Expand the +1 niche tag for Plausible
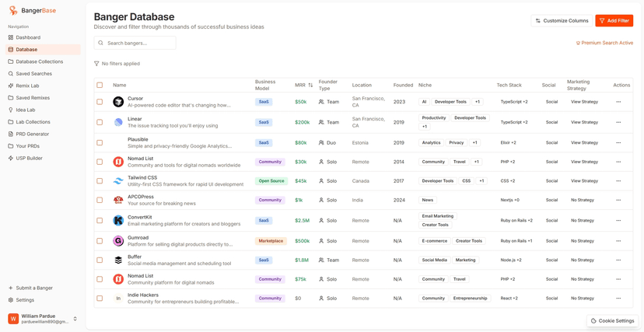The height and width of the screenshot is (332, 644). click(x=474, y=143)
